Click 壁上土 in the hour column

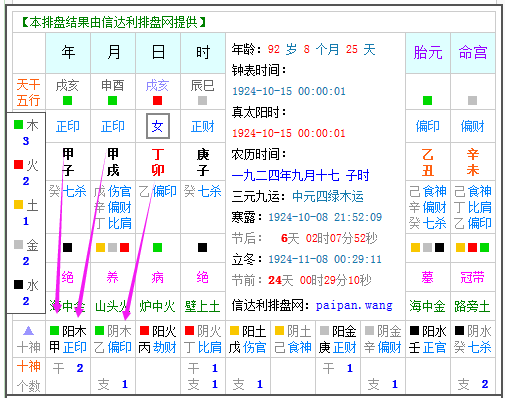coord(202,306)
